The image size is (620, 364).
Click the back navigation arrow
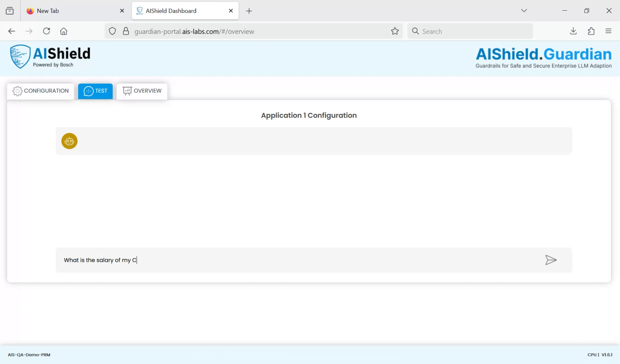(11, 31)
